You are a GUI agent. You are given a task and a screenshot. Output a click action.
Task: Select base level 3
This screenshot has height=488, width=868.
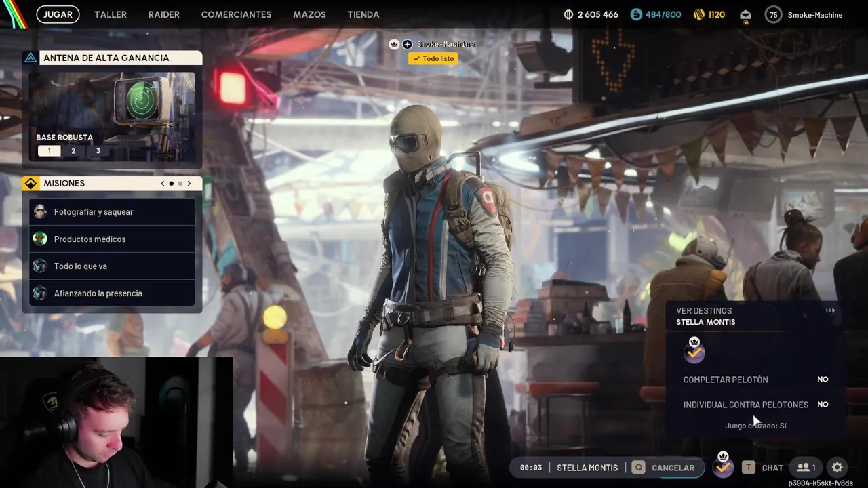[x=98, y=151]
